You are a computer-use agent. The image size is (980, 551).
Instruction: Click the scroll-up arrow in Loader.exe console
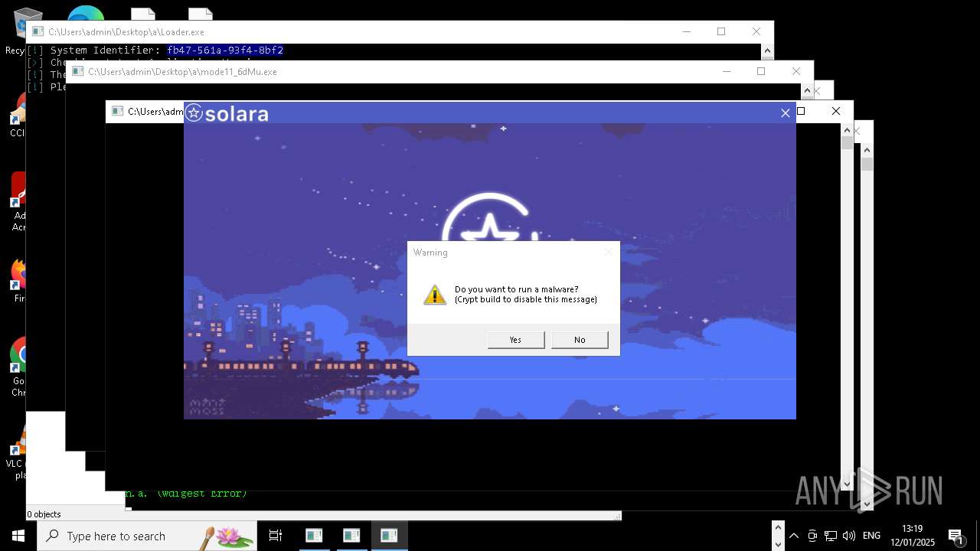[x=767, y=51]
